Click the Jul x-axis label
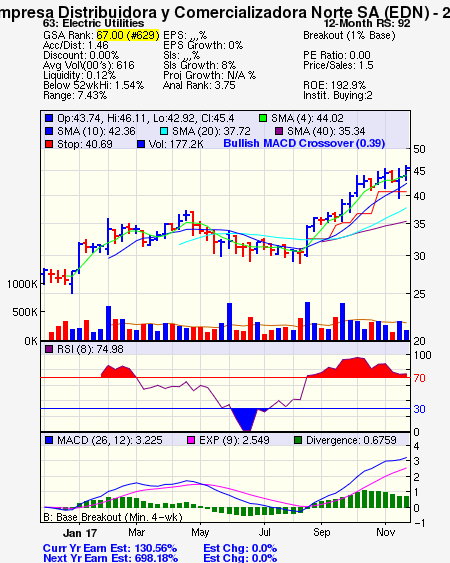The image size is (450, 563). pyautogui.click(x=264, y=532)
